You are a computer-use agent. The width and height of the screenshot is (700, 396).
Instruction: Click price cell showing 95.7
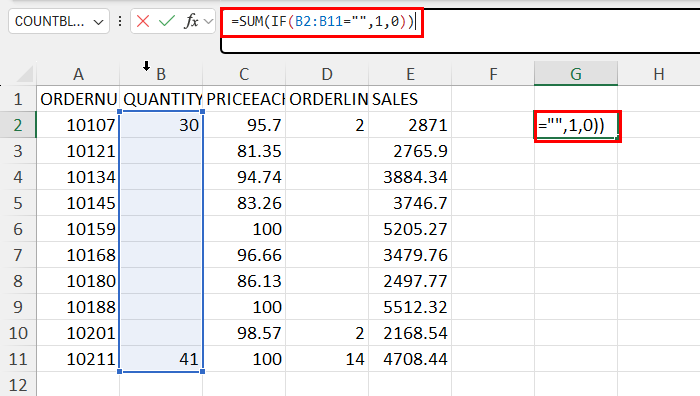(244, 125)
